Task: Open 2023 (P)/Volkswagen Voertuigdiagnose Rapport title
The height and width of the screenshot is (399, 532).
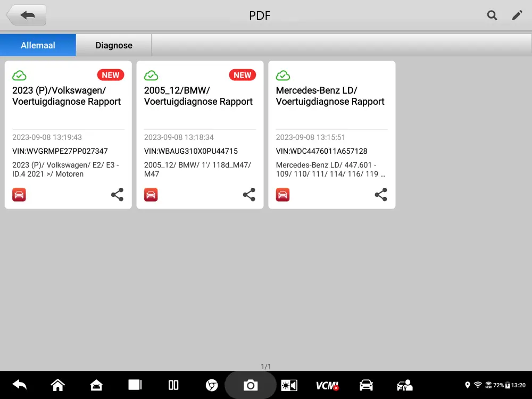Action: [x=66, y=96]
